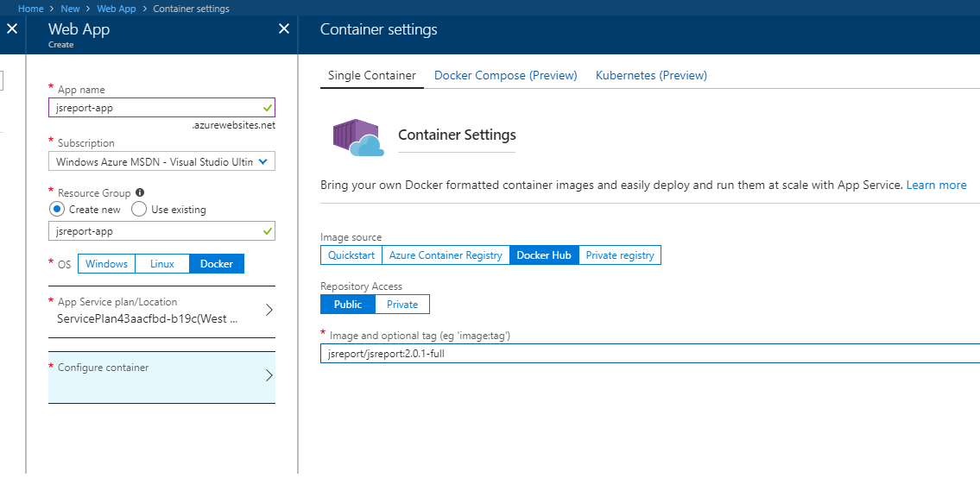The height and width of the screenshot is (478, 980).
Task: Switch to Single Container tab
Action: 372,76
